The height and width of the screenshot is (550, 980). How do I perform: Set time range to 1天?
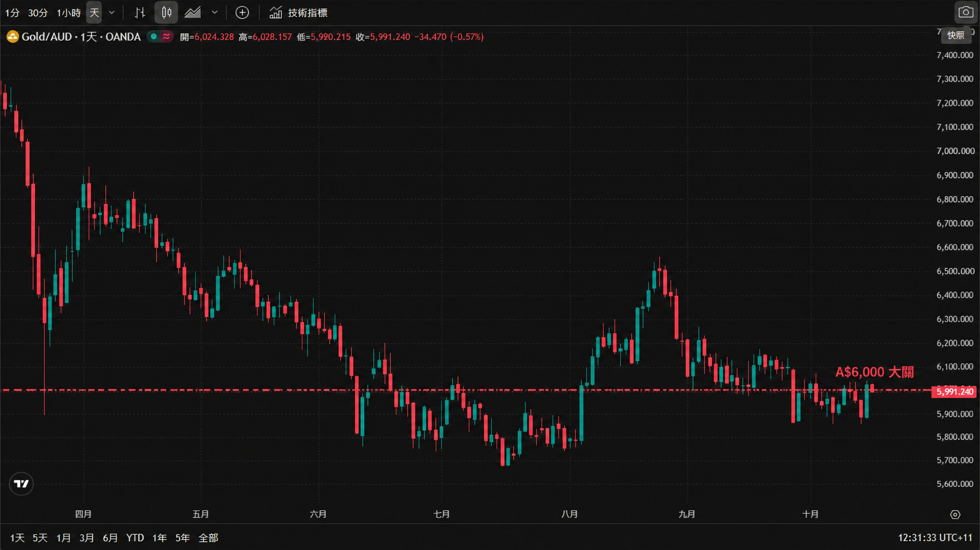(17, 538)
